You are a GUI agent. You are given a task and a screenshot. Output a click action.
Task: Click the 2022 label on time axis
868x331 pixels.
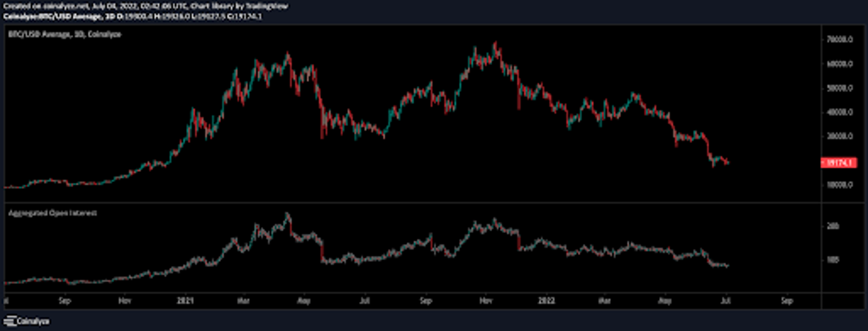(546, 301)
